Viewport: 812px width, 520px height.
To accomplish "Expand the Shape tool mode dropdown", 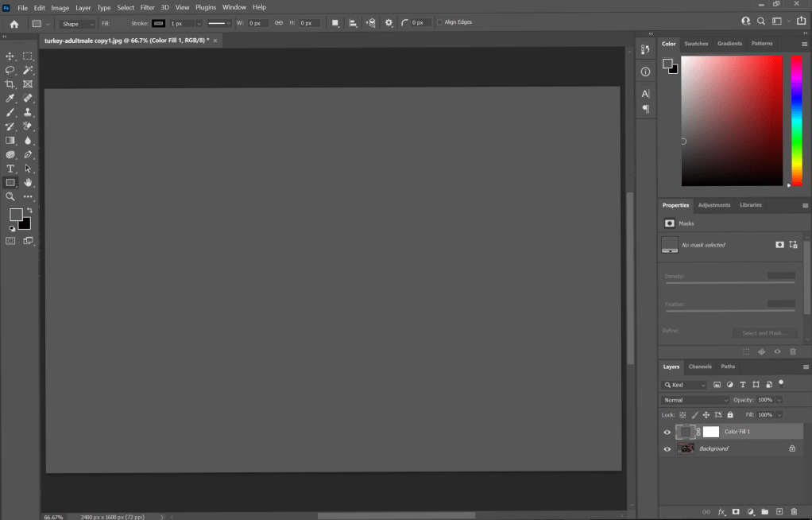I will (x=77, y=24).
